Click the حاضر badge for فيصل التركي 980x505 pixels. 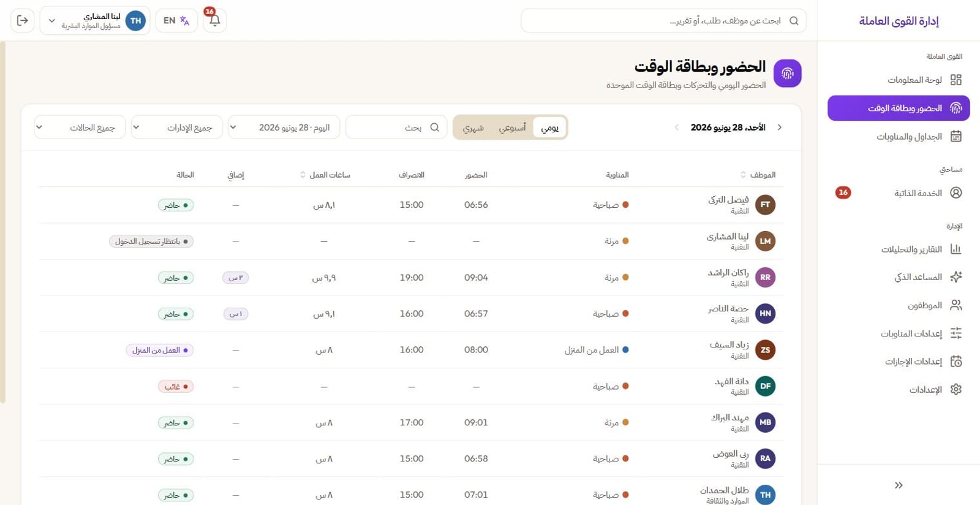click(x=176, y=205)
